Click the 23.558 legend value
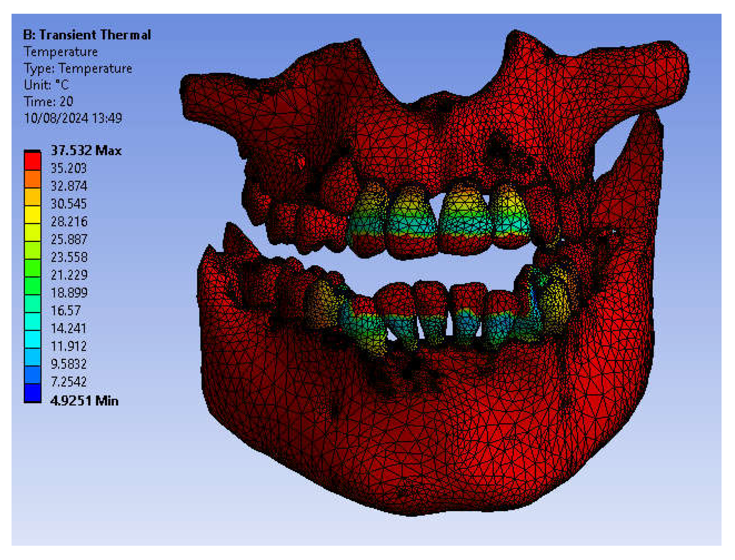Screen dimensions: 735x560 tap(69, 257)
